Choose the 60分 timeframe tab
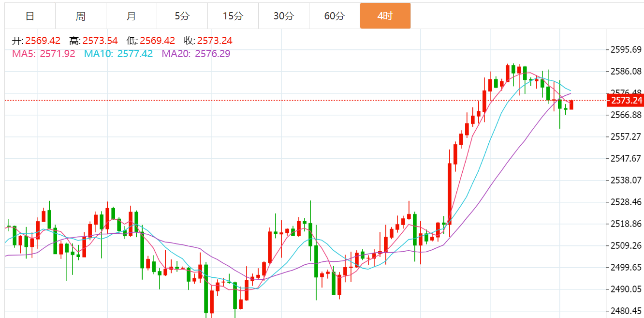The height and width of the screenshot is (318, 644). point(335,16)
